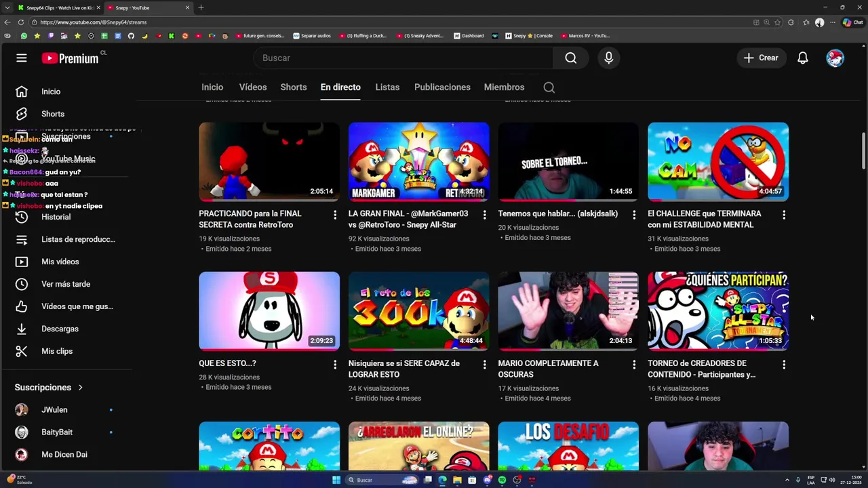
Task: Open the notifications bell
Action: 803,58
